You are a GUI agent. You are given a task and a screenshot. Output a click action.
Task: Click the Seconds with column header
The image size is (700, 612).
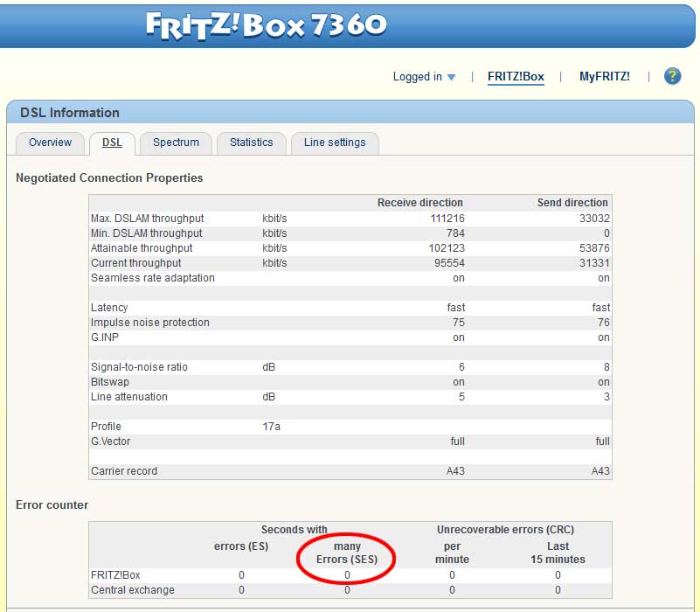295,530
